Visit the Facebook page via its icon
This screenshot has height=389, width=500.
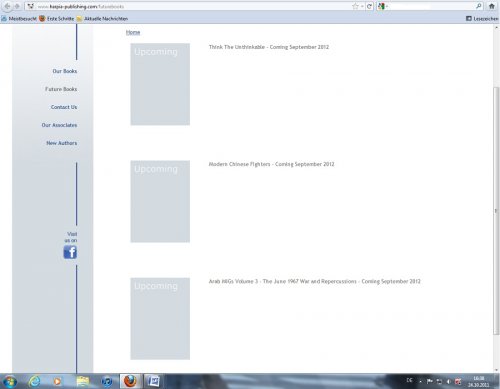tap(70, 252)
